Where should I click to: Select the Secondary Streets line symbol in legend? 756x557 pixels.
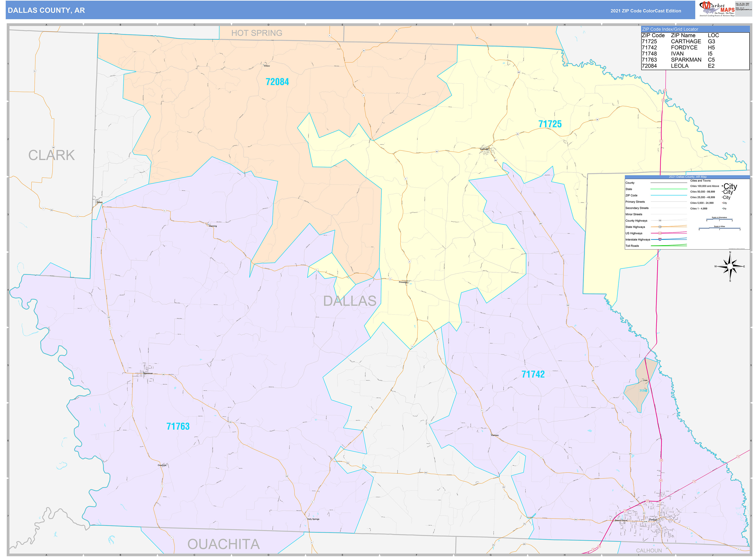[669, 208]
